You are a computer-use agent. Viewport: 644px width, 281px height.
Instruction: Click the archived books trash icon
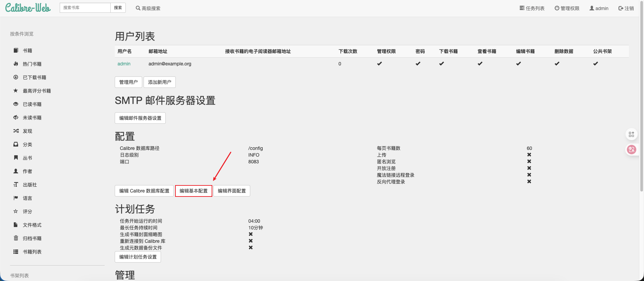[x=16, y=238]
